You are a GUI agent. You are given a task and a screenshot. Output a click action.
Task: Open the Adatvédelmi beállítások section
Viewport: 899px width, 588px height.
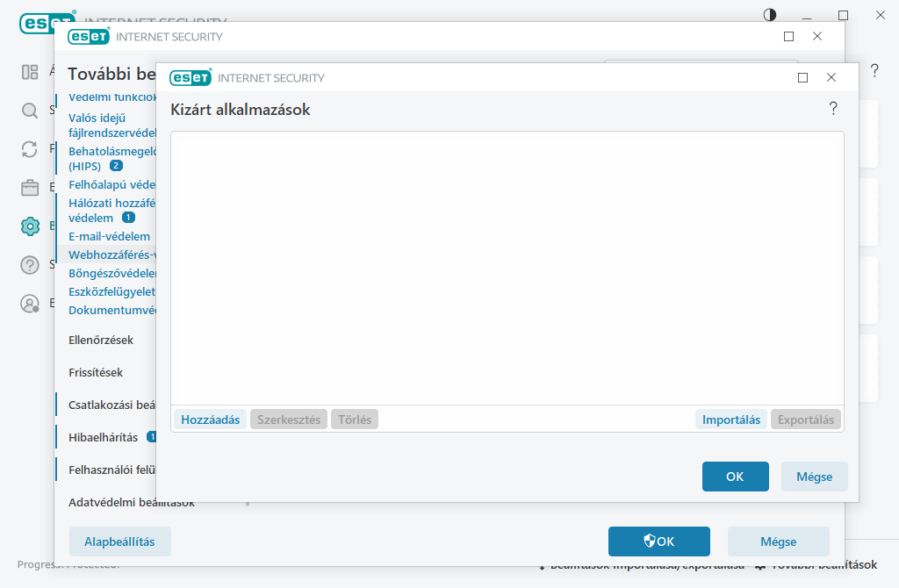132,503
